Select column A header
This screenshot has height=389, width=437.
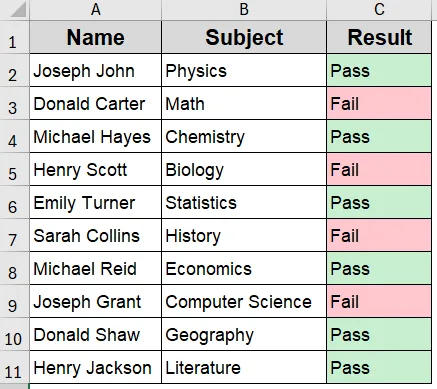coord(96,10)
